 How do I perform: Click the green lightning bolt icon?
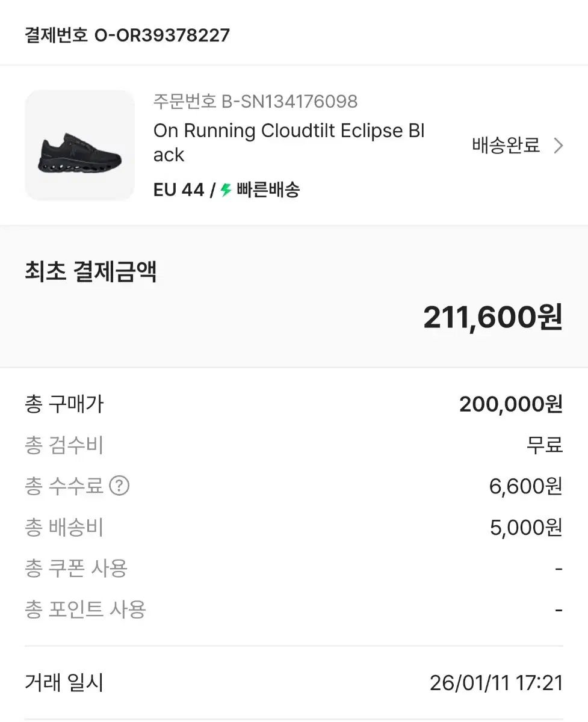coord(226,190)
